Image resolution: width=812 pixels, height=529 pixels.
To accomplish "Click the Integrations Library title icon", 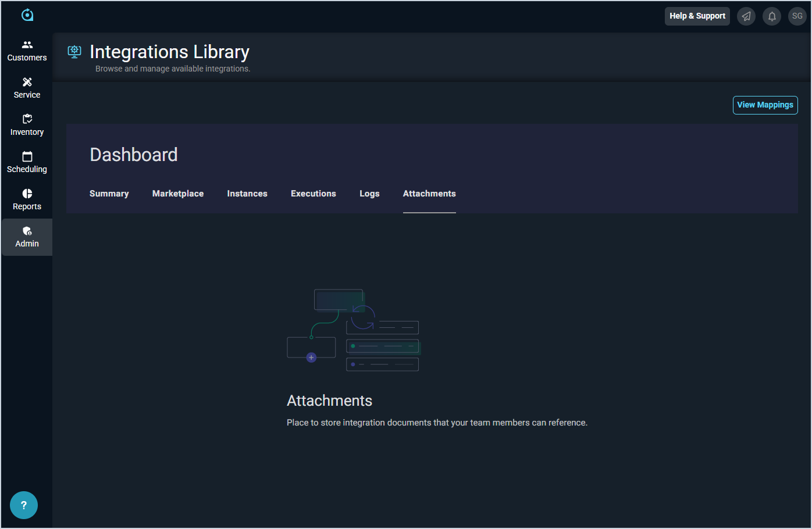I will 74,52.
